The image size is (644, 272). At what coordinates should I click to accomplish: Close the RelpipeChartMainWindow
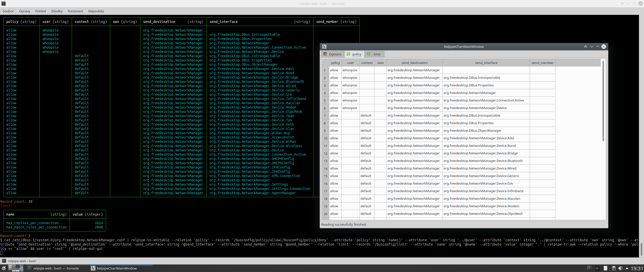(x=604, y=47)
